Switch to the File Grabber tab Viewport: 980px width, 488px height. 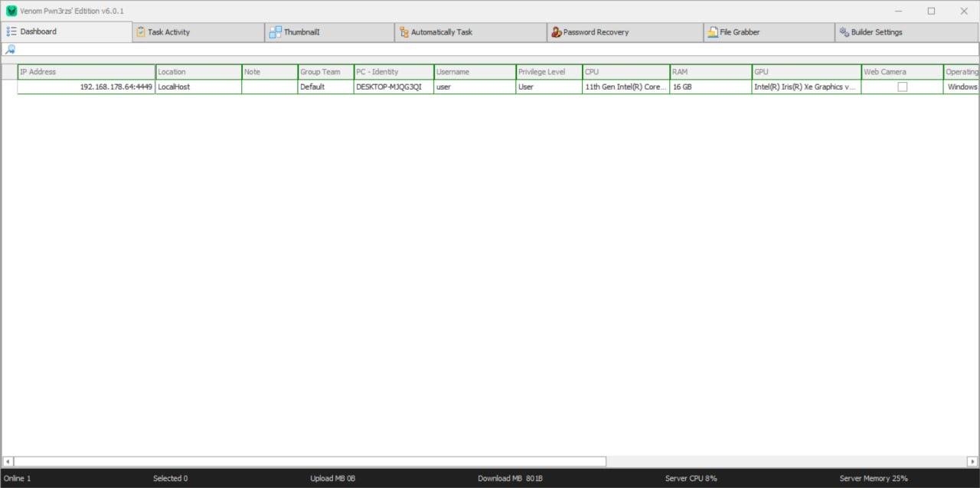769,32
